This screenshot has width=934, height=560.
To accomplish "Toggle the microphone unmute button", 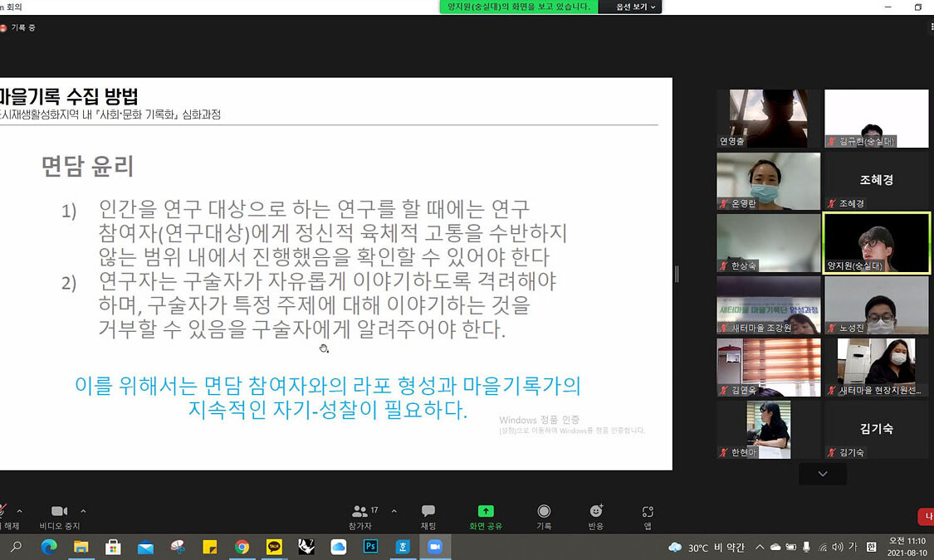I will (x=5, y=516).
